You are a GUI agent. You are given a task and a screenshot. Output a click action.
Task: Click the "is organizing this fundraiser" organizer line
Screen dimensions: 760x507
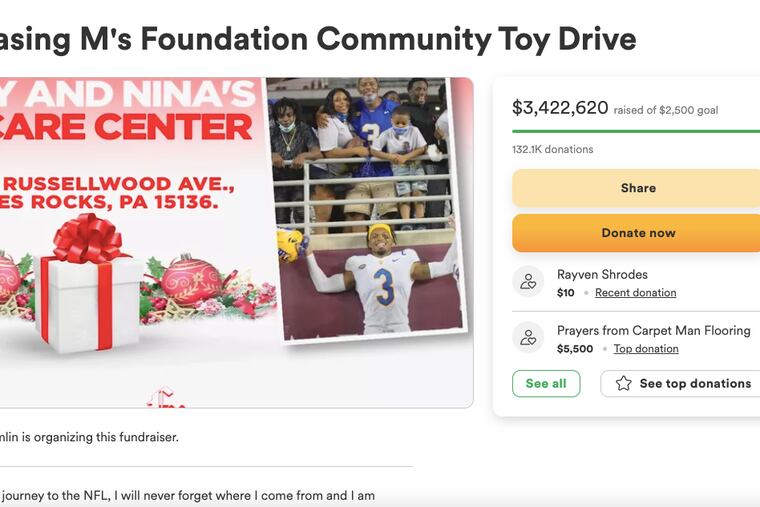90,437
